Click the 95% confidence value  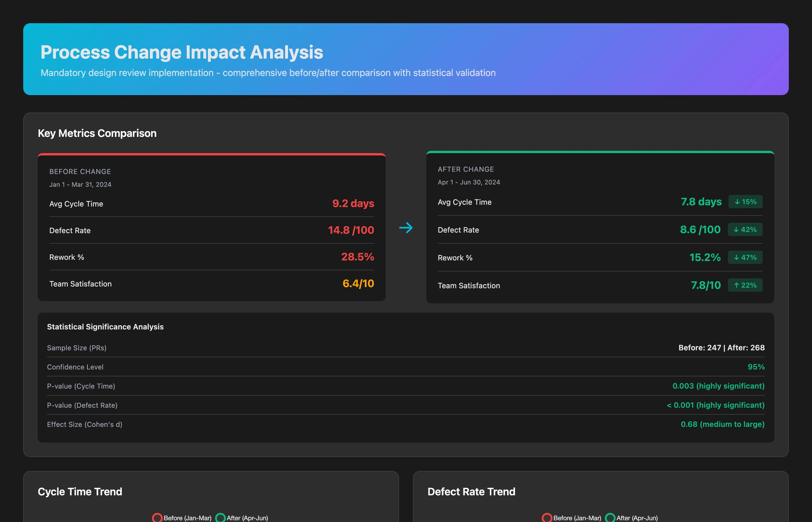click(x=756, y=367)
